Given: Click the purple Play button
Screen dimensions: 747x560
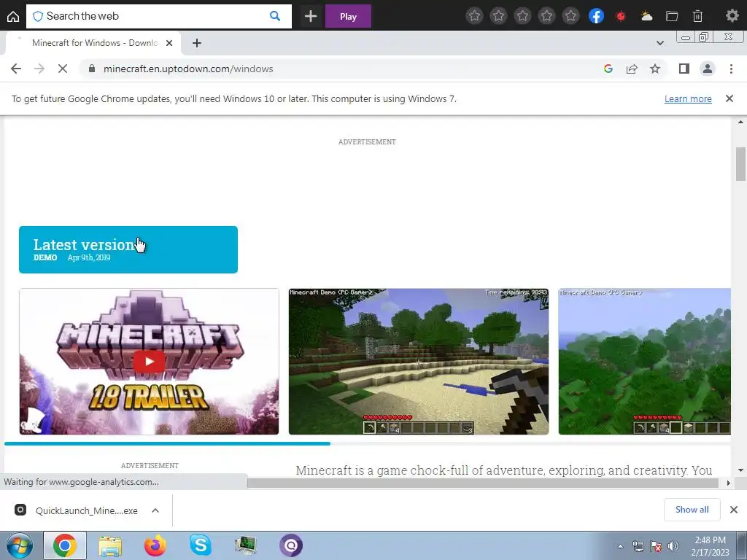Looking at the screenshot, I should (x=348, y=16).
